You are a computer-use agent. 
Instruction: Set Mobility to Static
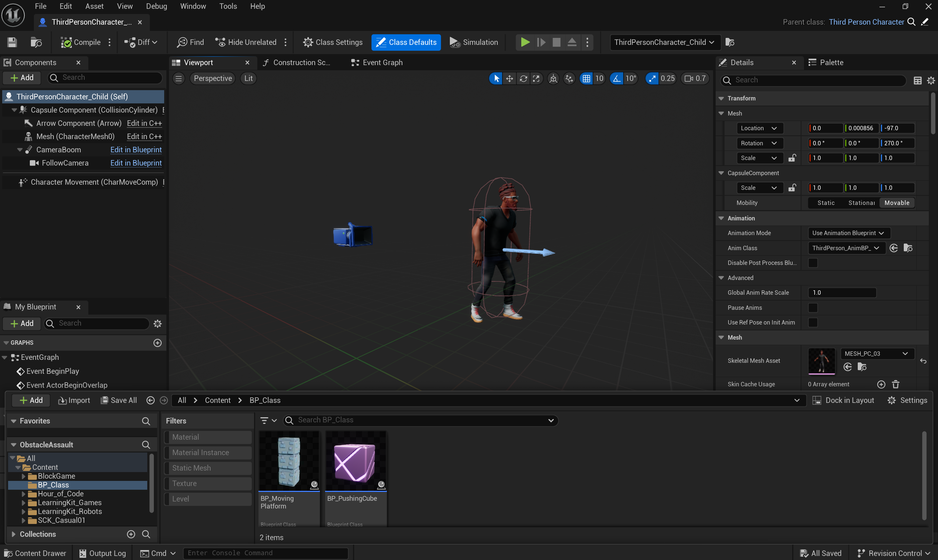coord(825,203)
